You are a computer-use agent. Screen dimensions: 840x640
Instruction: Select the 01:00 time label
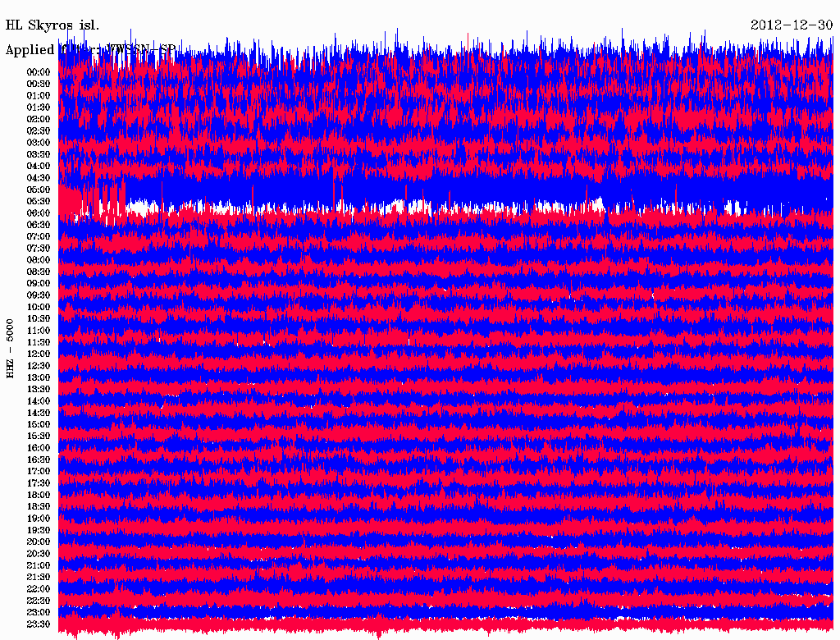39,95
